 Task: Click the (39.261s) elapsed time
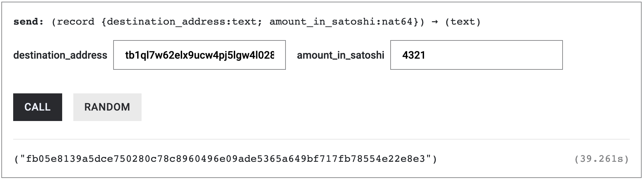(601, 159)
